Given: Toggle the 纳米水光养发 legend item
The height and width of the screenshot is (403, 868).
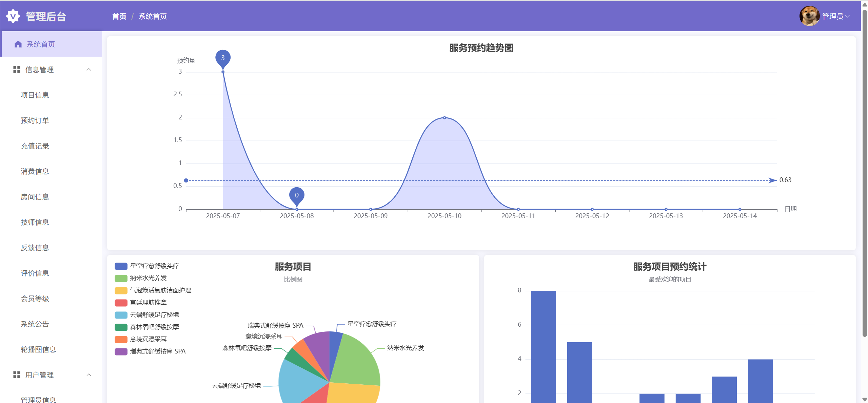Looking at the screenshot, I should pyautogui.click(x=148, y=278).
